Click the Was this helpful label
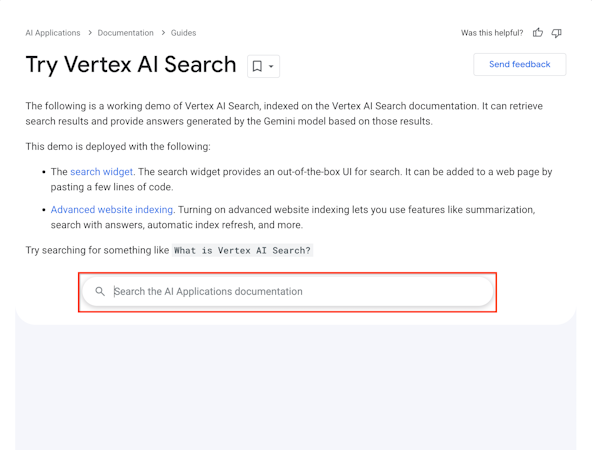Viewport: 592px width, 450px height. click(x=492, y=33)
